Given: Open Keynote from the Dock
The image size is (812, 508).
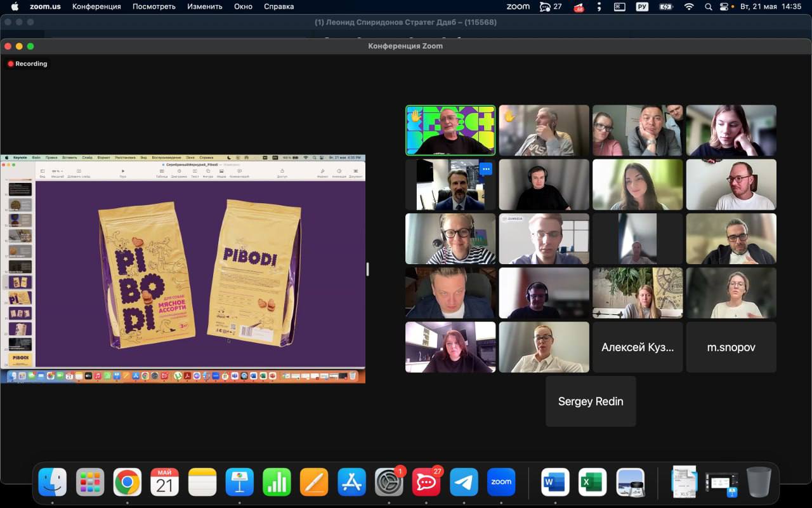Looking at the screenshot, I should click(239, 483).
